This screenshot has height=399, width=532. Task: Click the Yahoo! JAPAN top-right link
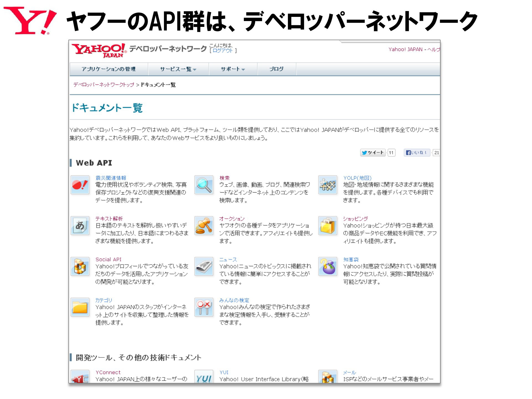[x=405, y=49]
